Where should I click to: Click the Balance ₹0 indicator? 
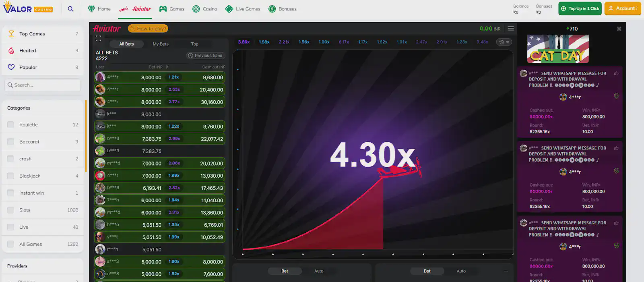[x=521, y=9]
